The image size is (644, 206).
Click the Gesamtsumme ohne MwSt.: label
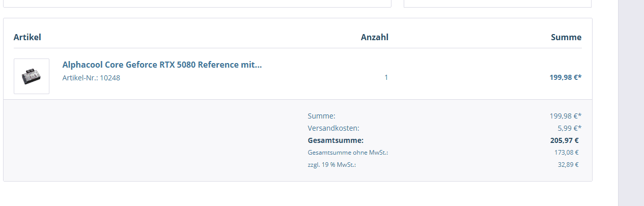tap(348, 152)
